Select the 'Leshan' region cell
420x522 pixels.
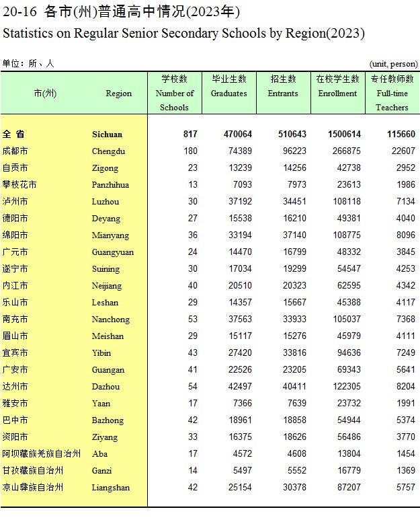pyautogui.click(x=105, y=303)
